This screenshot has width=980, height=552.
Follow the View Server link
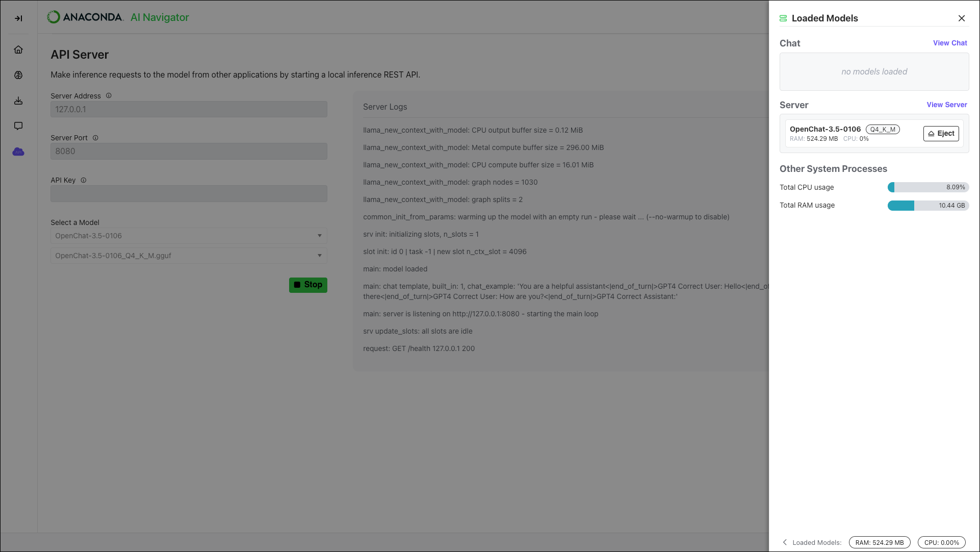click(947, 105)
